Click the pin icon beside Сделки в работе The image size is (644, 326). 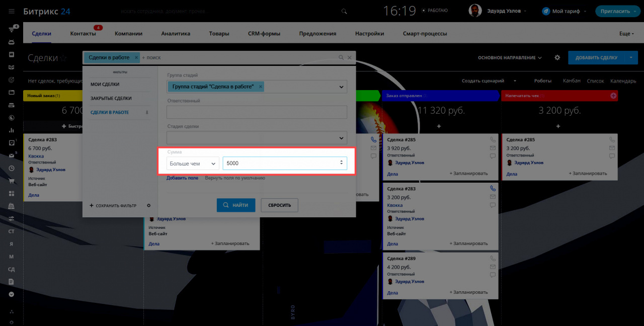click(x=147, y=113)
